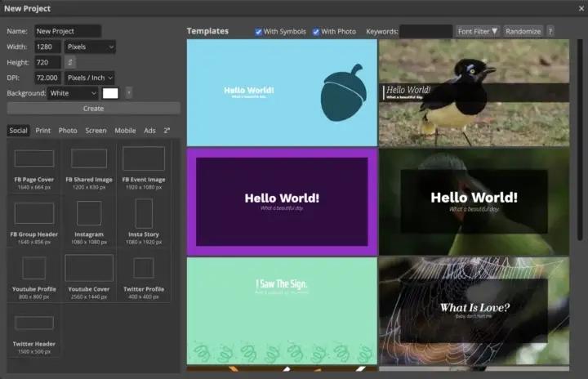This screenshot has height=379, width=588.
Task: Select the purple Hello World template thumbnail
Action: click(282, 202)
